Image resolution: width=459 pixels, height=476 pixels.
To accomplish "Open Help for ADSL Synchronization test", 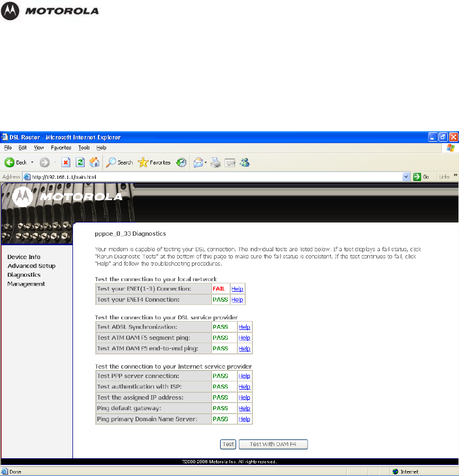I will point(244,327).
